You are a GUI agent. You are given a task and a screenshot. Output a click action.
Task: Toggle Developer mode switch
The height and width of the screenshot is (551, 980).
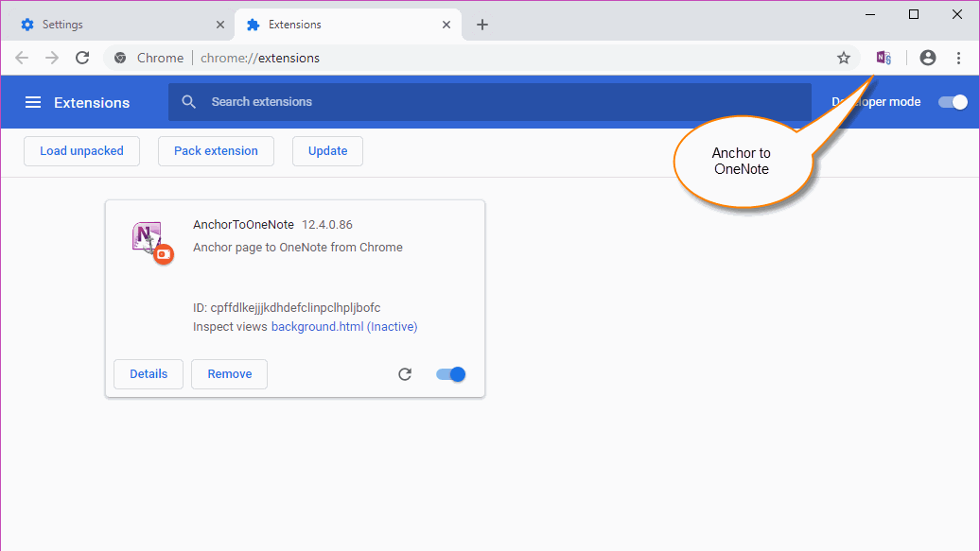tap(953, 102)
